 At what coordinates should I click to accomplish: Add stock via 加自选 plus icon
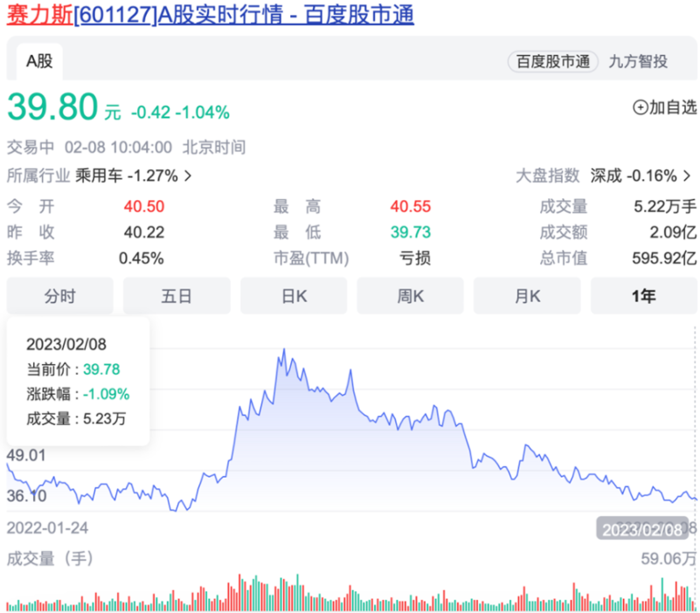click(641, 107)
